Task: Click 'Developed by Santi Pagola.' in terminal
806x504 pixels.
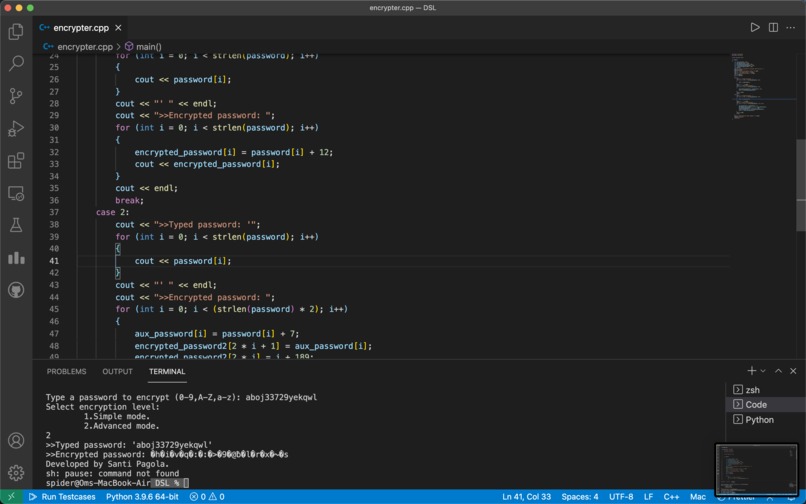Action: pos(107,464)
